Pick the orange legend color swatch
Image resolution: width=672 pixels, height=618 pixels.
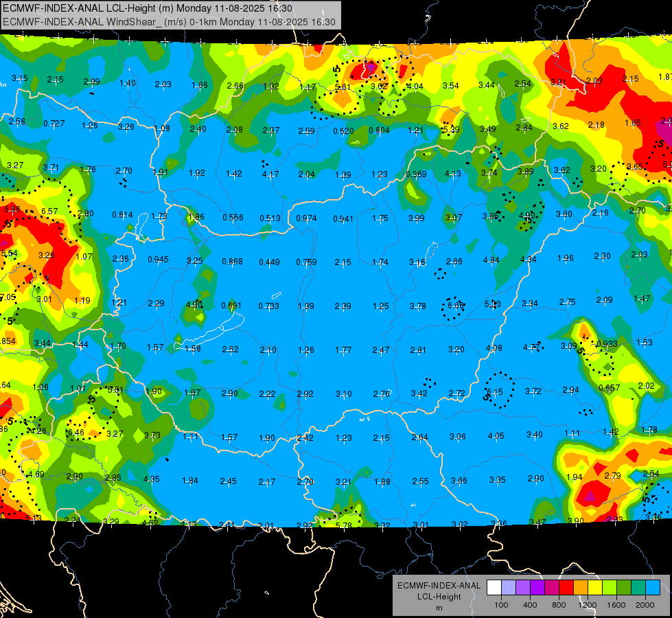pos(581,587)
